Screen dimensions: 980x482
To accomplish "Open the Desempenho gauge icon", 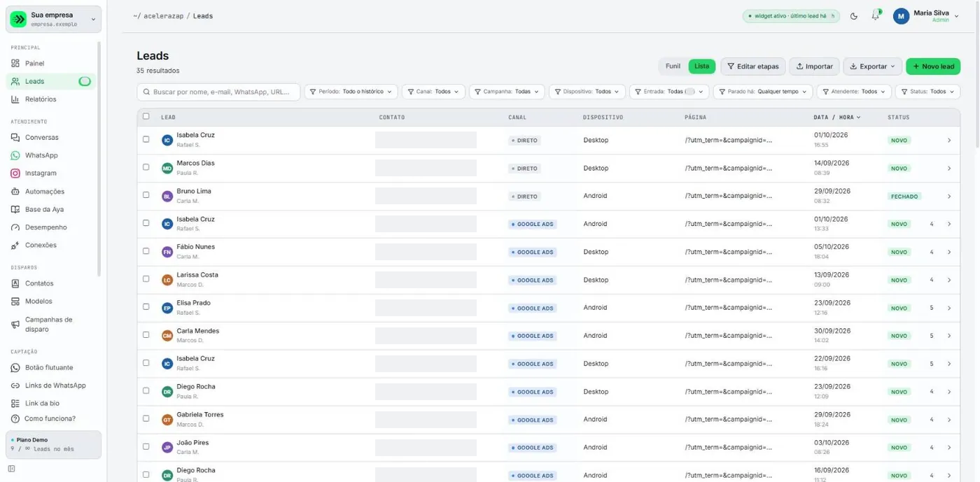I will [x=15, y=227].
